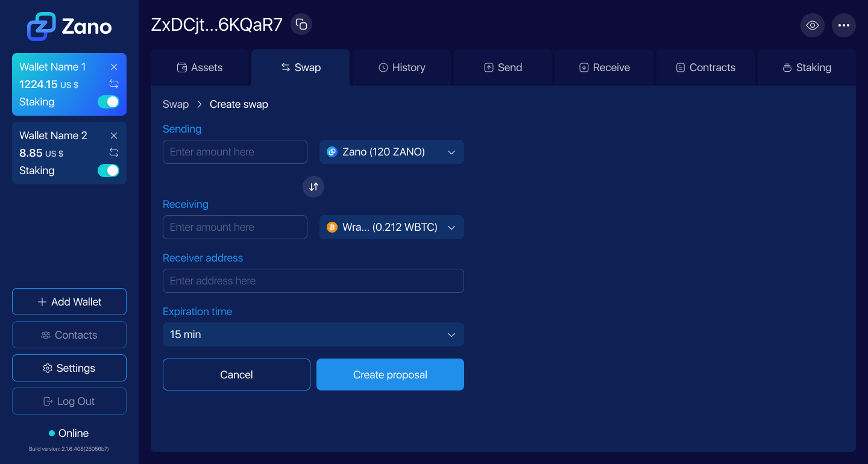Open the Wrapped WBTC receiving asset dropdown
The height and width of the screenshot is (464, 868).
tap(391, 227)
